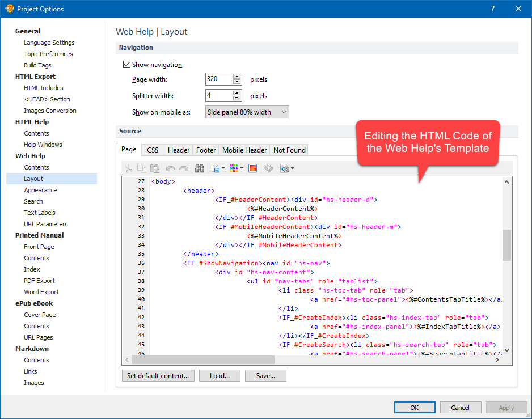
Task: Click the insert template variable page icon
Action: tap(215, 168)
